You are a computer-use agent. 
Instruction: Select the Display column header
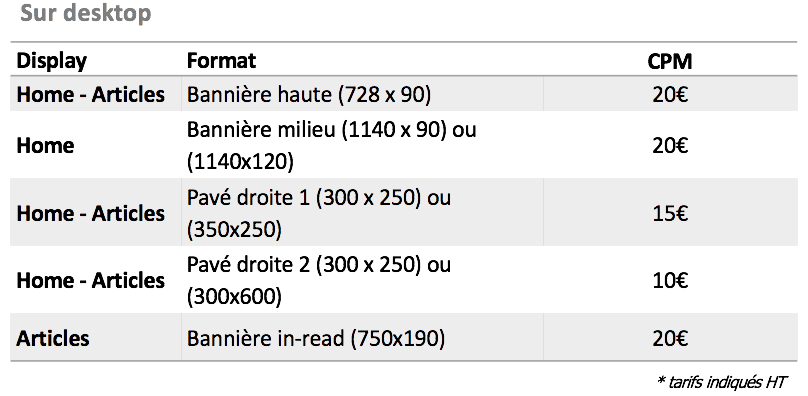52,61
